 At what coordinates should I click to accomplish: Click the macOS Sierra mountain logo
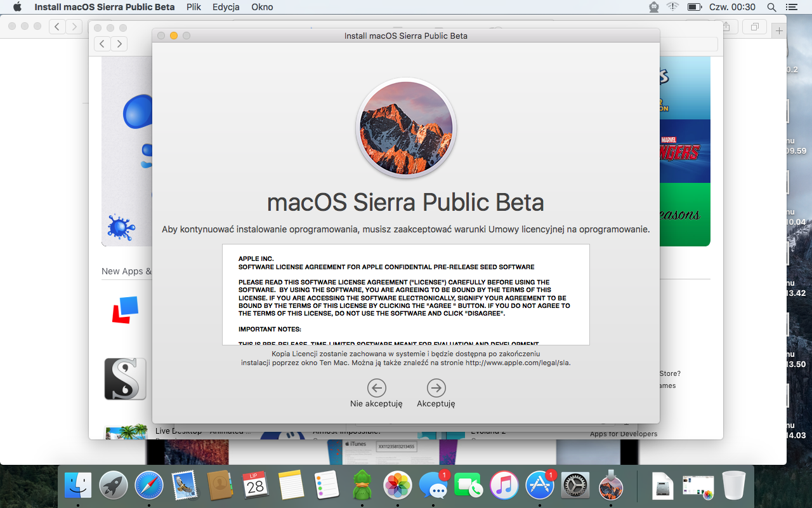click(x=406, y=128)
